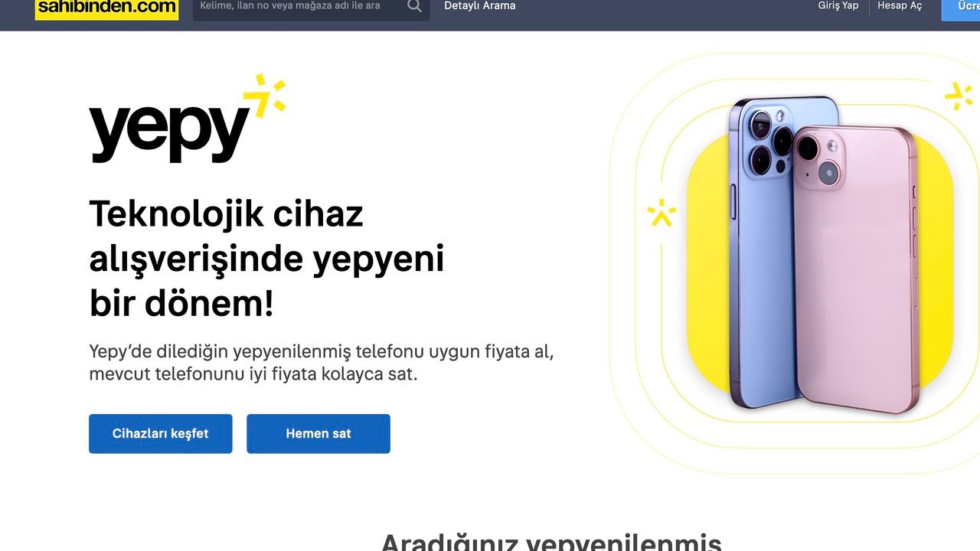The image size is (980, 551).
Task: Open Detaylı Arama advanced search
Action: [x=480, y=6]
